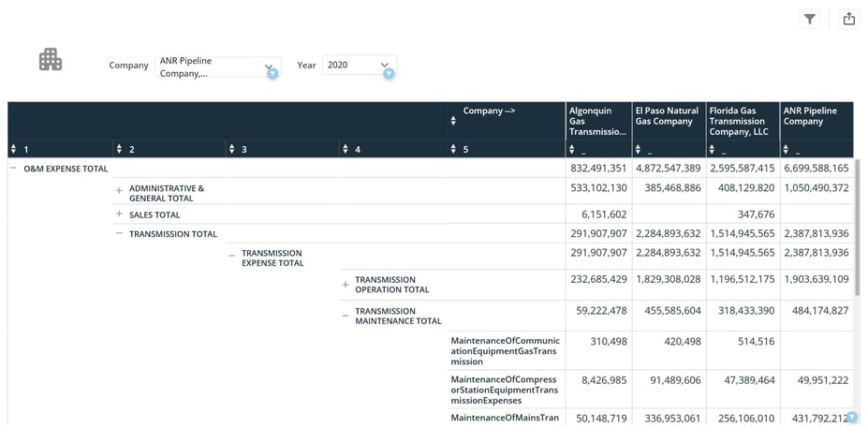Expand TRANSMISSION OPERATION TOTAL row

pyautogui.click(x=346, y=285)
